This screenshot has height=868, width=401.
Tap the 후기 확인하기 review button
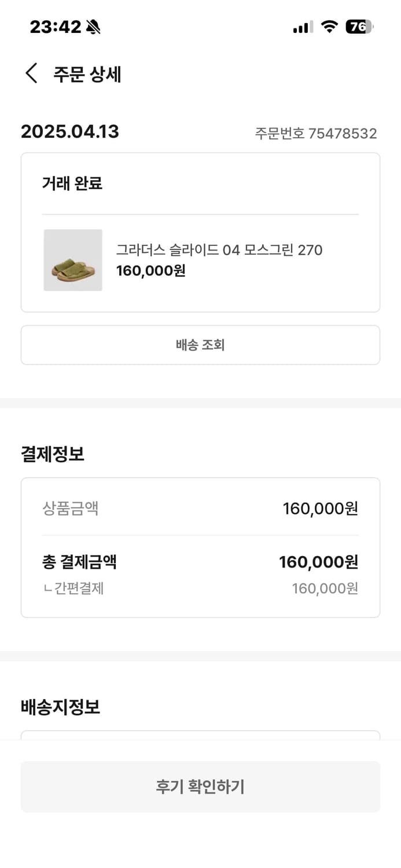point(200,786)
